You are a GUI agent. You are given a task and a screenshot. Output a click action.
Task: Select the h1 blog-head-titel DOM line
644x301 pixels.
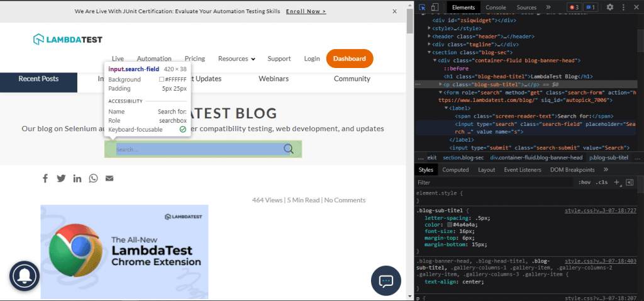point(518,76)
